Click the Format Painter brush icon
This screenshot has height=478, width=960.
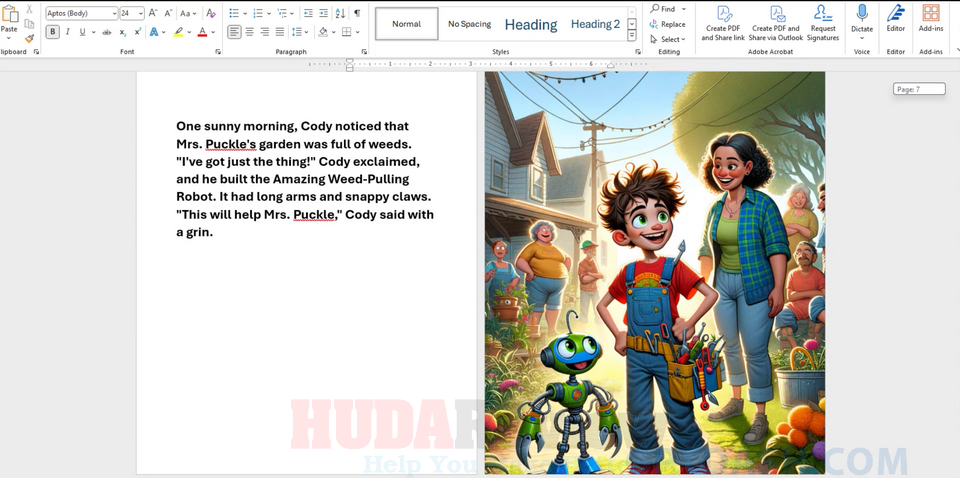[x=29, y=39]
